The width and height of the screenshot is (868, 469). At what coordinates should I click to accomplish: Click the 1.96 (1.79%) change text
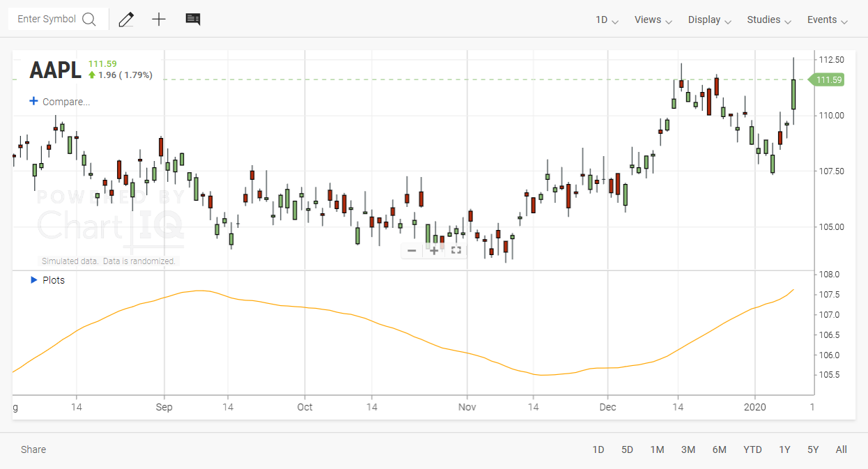point(125,75)
